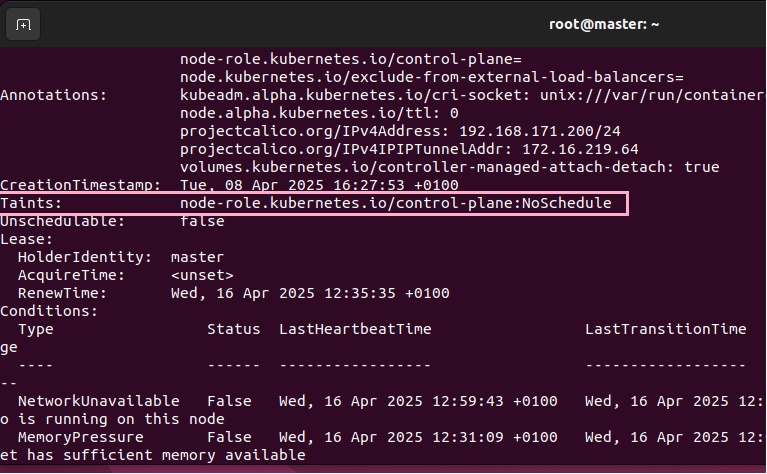The width and height of the screenshot is (767, 474).
Task: Click the Conditions heading
Action: click(x=49, y=311)
